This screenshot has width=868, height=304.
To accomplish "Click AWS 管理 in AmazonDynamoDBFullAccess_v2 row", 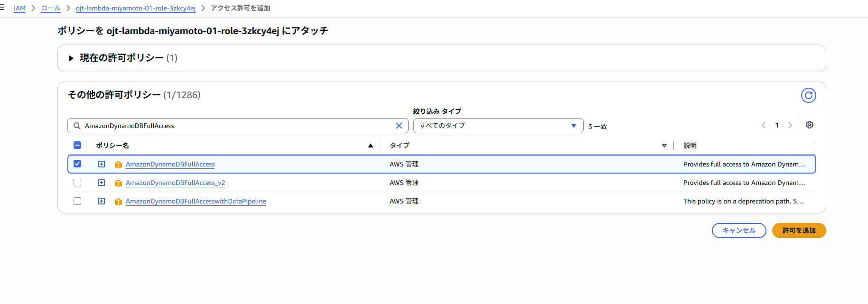I will pyautogui.click(x=404, y=183).
